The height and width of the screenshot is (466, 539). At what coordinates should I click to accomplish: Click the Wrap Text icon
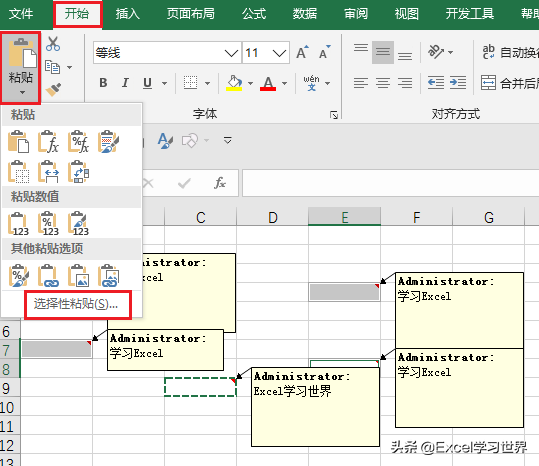(x=488, y=52)
